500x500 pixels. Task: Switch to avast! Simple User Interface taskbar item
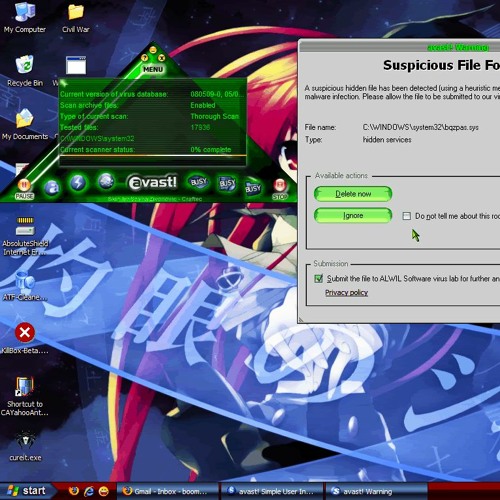click(x=273, y=491)
